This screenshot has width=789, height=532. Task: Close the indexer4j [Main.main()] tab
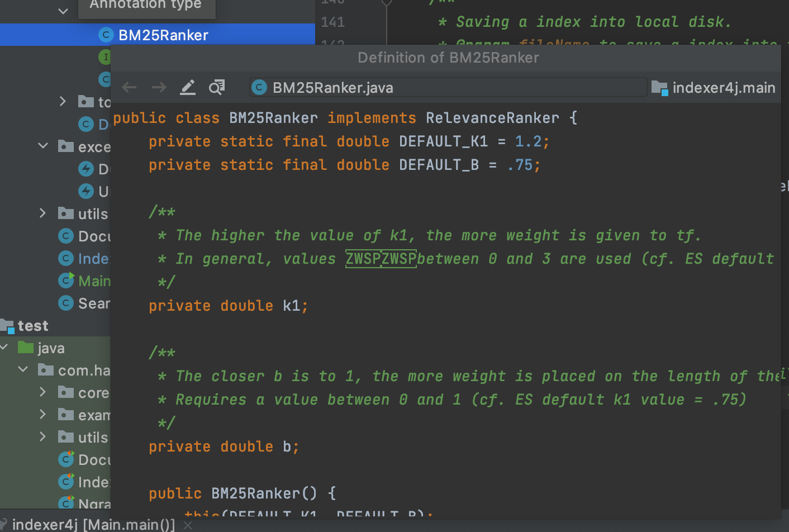(188, 525)
